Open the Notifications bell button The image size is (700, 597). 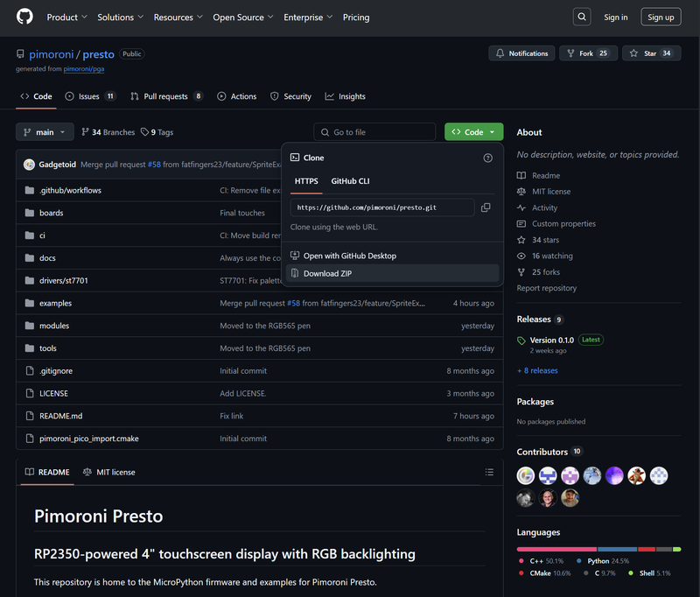[x=521, y=53]
